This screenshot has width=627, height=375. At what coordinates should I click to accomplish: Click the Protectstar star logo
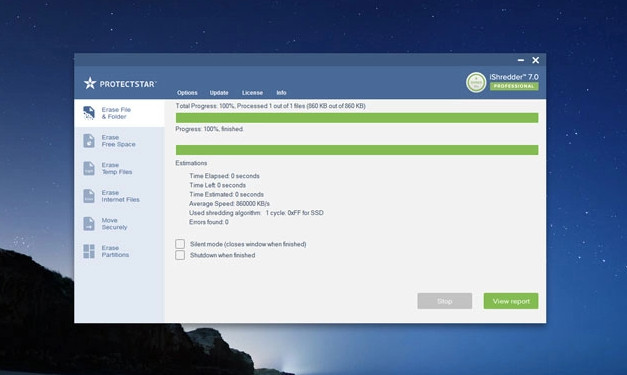click(90, 83)
